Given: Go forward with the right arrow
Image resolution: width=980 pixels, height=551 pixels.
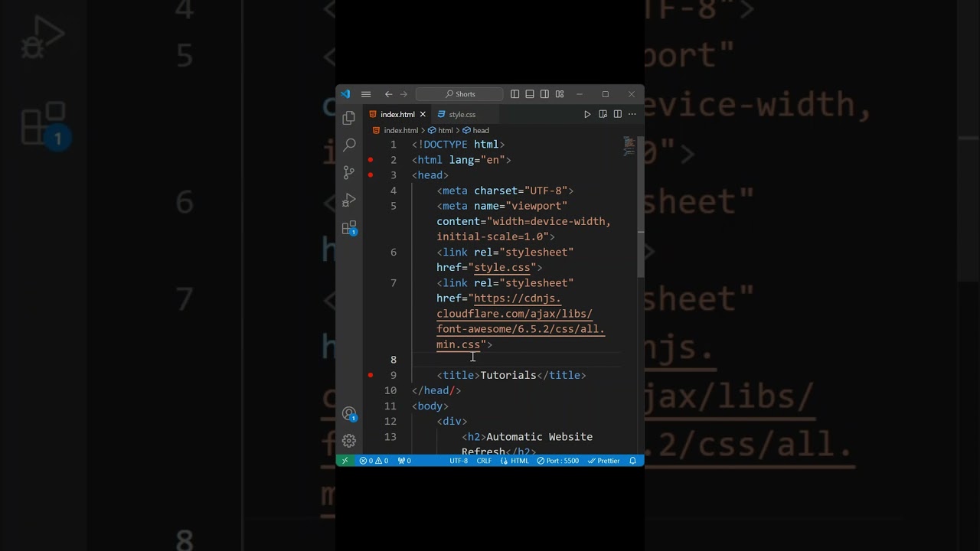Looking at the screenshot, I should [403, 94].
